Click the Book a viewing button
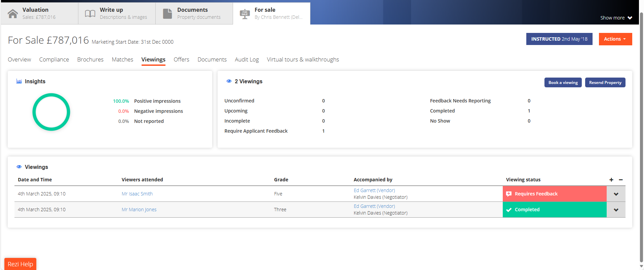The height and width of the screenshot is (270, 644). pos(563,83)
